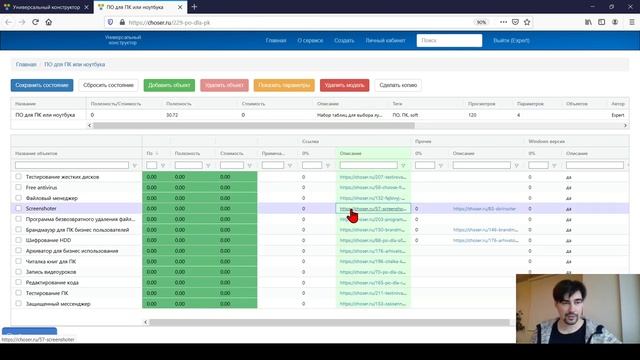The height and width of the screenshot is (360, 640).
Task: Go back with the browser back arrow
Action: click(9, 22)
